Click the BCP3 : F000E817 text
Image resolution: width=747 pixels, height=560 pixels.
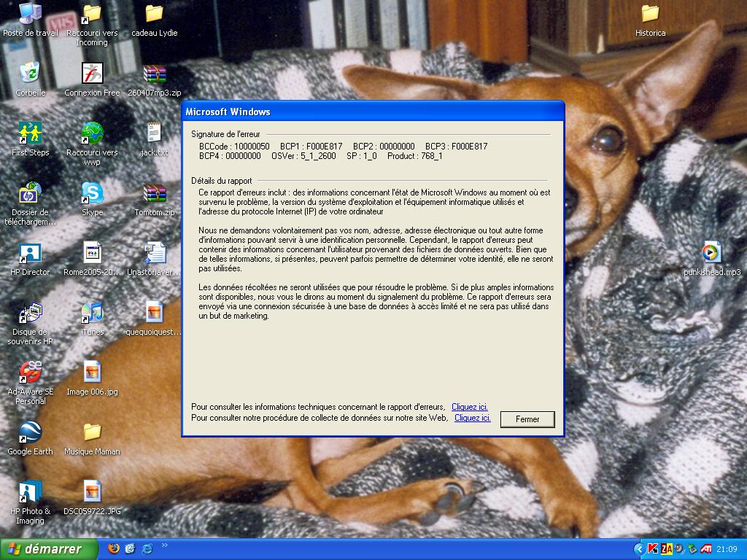tap(457, 146)
